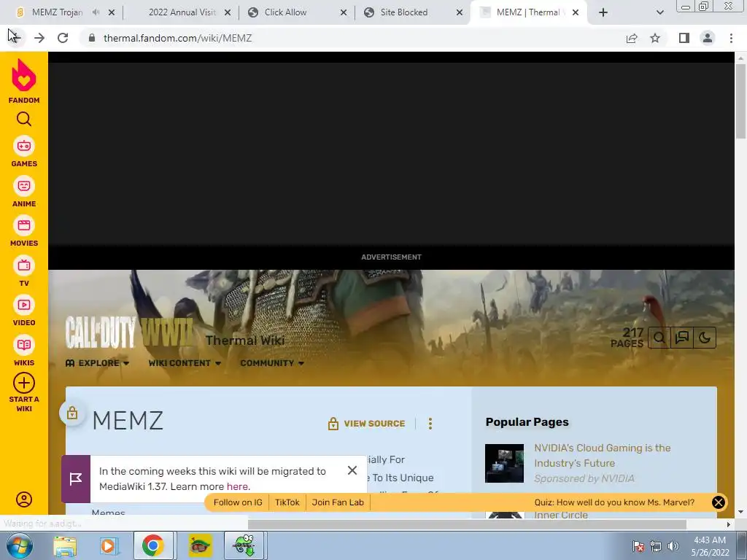
Task: Open Windows Explorer from the taskbar
Action: [x=64, y=545]
